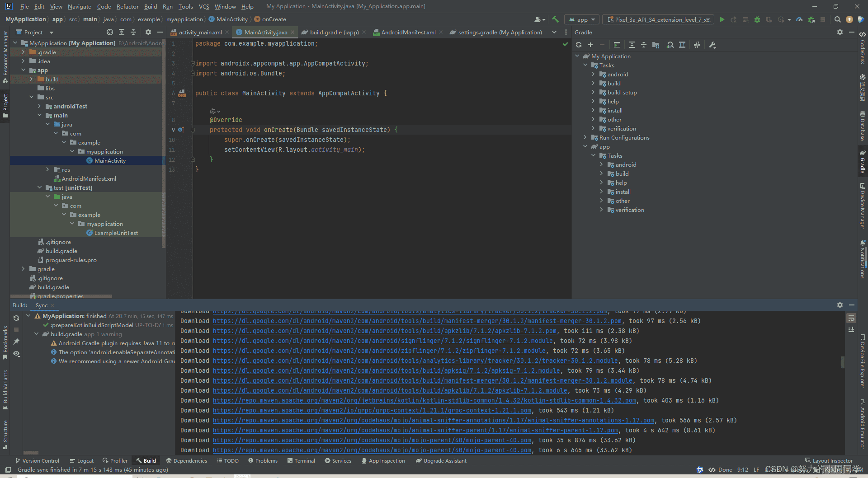Toggle Pin Tab in the Build panel
The image size is (868, 478).
pos(16,342)
